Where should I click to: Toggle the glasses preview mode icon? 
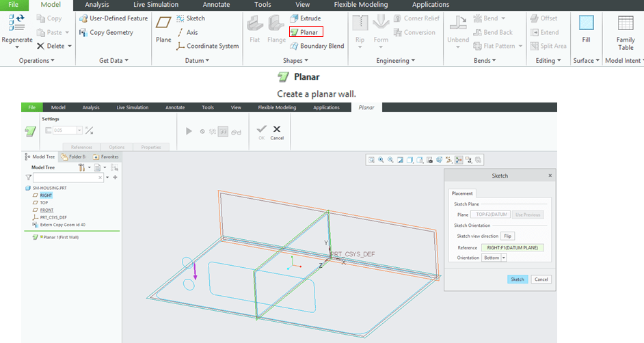tap(237, 131)
